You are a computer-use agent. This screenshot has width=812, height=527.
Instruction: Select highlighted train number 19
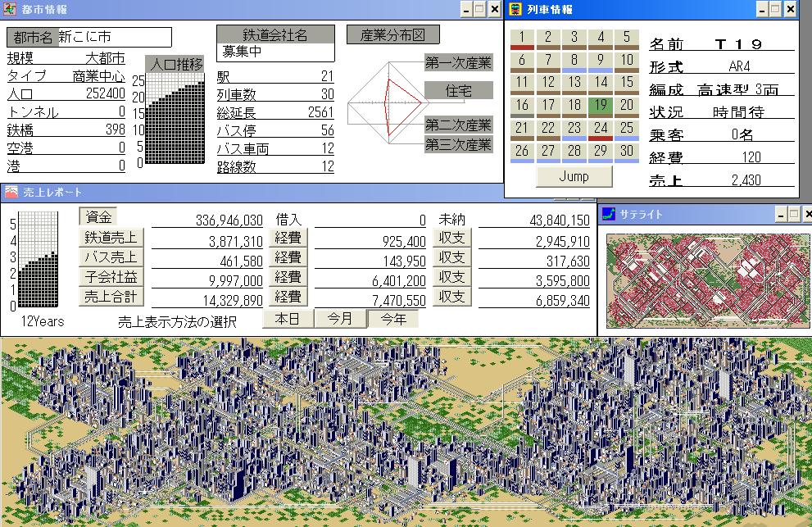pyautogui.click(x=601, y=107)
